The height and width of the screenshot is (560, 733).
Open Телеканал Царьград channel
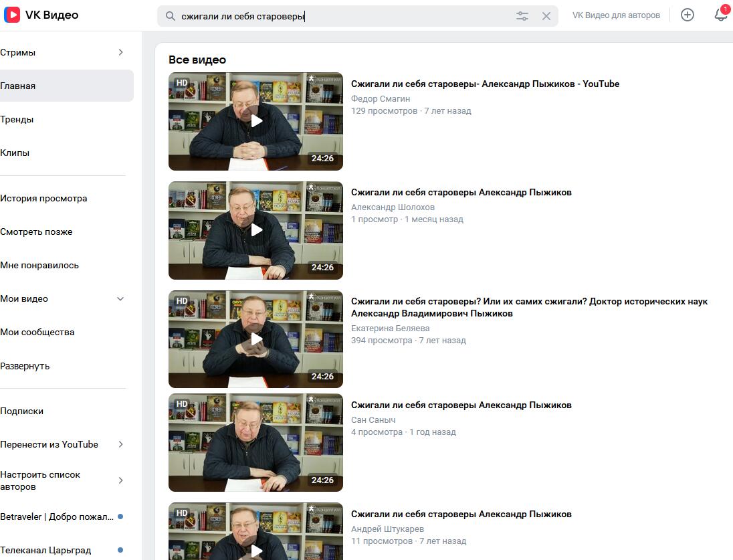(x=45, y=551)
